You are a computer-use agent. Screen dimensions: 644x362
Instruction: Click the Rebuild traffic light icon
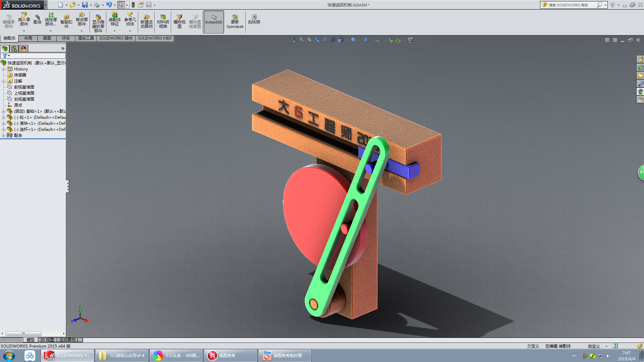pyautogui.click(x=133, y=5)
